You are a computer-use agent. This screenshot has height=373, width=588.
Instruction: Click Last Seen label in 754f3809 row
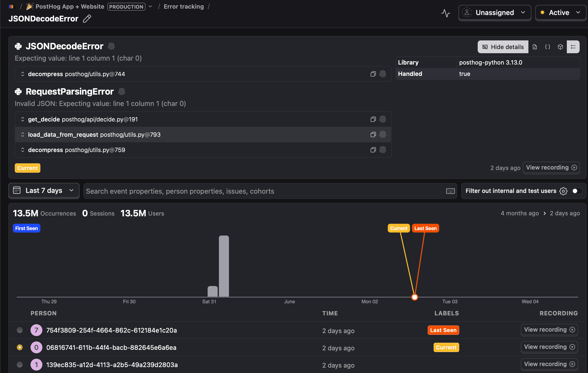(443, 330)
